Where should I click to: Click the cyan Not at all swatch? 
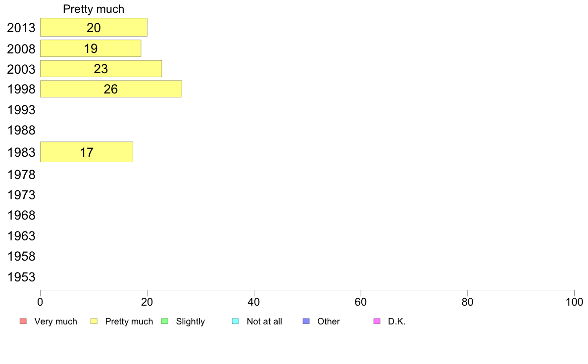click(x=236, y=321)
